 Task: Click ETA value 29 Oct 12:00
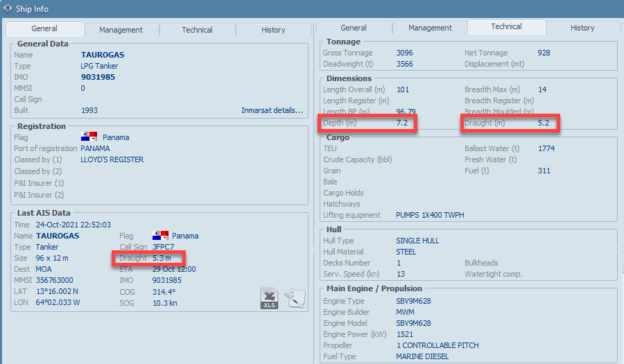(174, 269)
